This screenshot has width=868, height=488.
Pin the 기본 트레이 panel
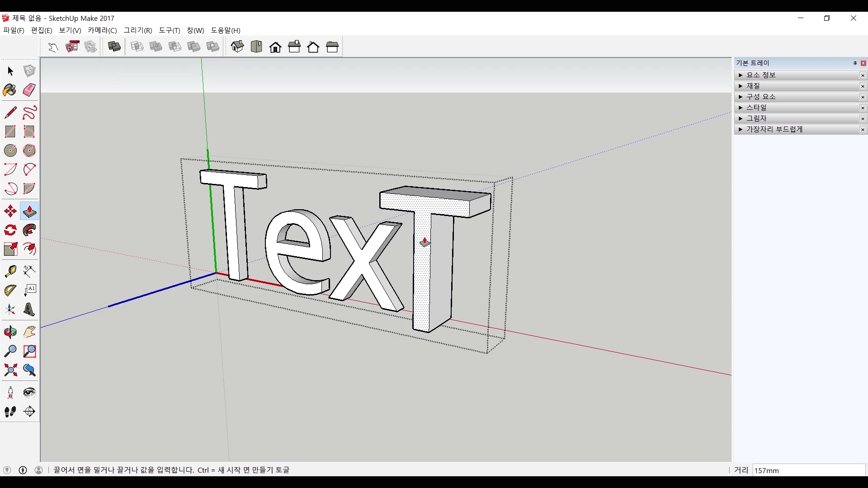click(x=855, y=63)
